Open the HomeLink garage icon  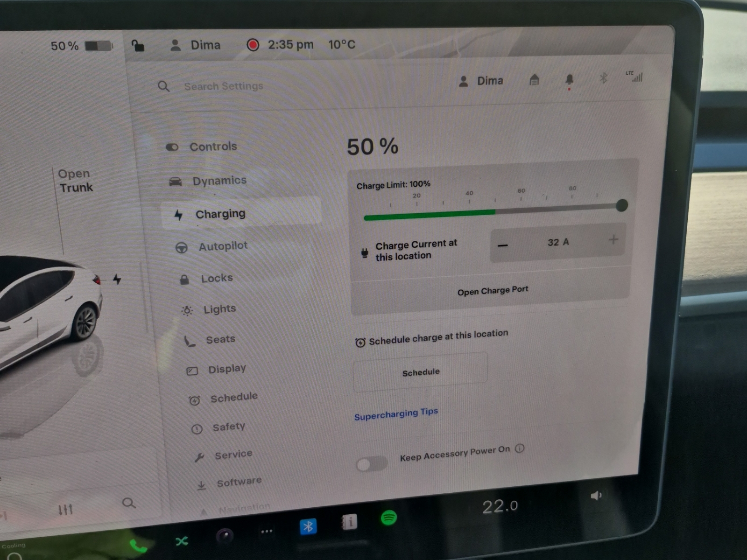click(534, 80)
